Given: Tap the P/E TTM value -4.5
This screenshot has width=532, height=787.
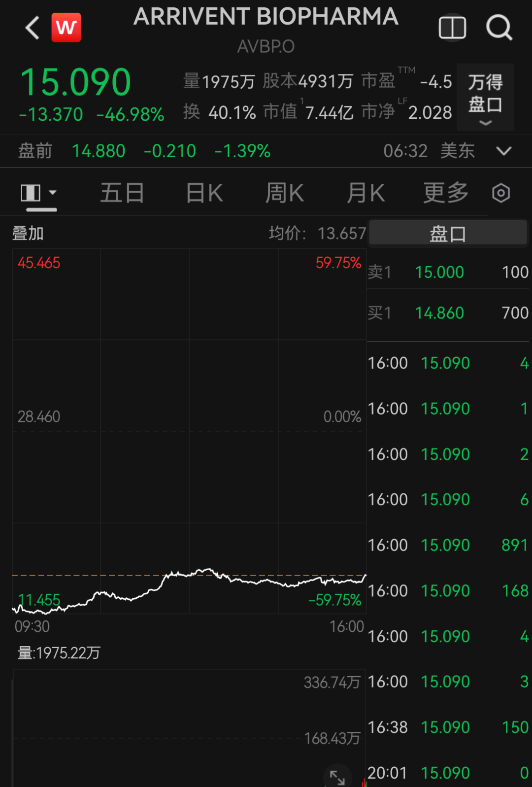Looking at the screenshot, I should (x=436, y=82).
